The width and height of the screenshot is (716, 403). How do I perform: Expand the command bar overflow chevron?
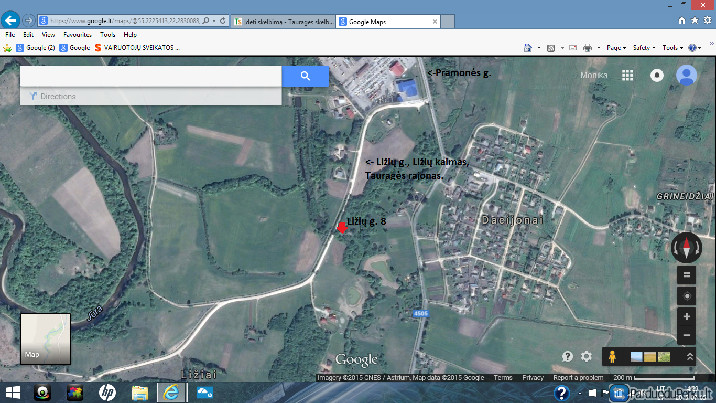(x=711, y=44)
